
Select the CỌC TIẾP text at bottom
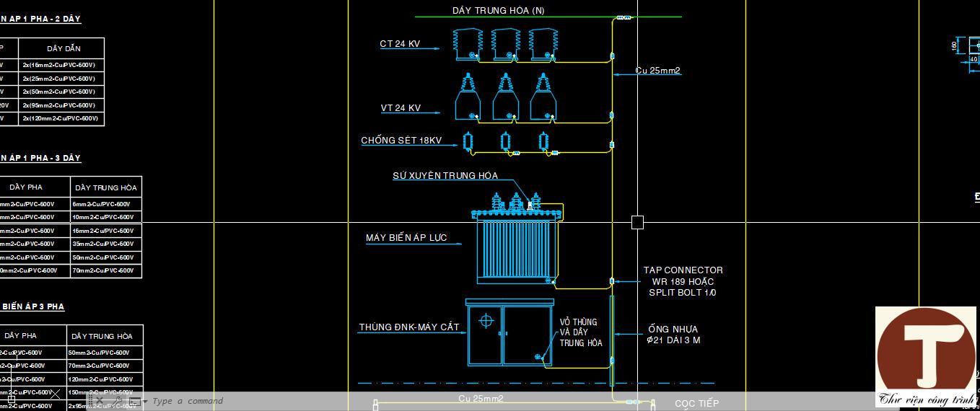[696, 403]
